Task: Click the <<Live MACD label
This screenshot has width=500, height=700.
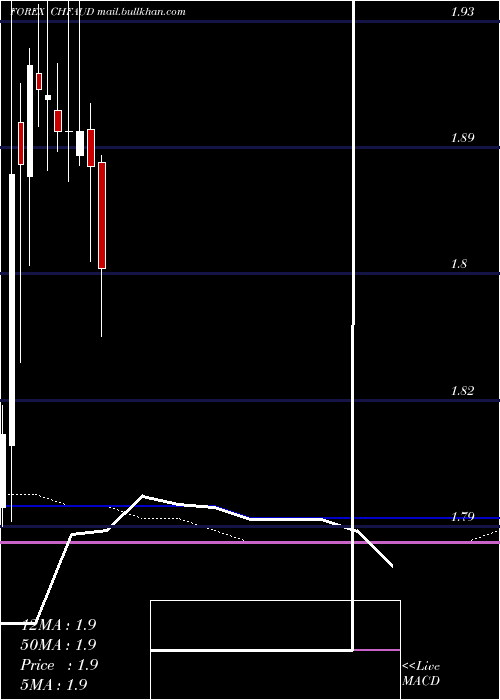Action: 421,674
